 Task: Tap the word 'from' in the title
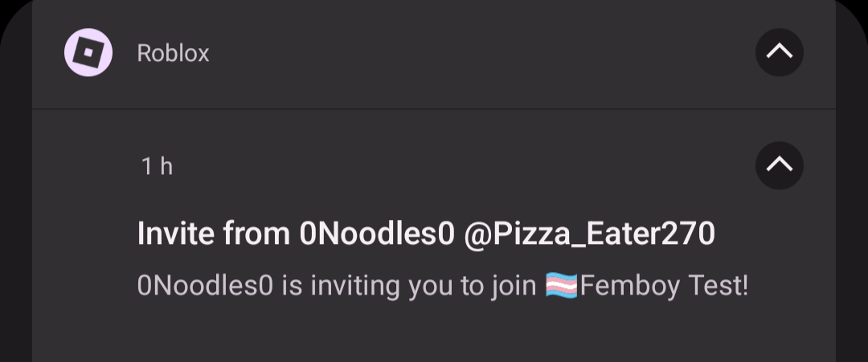click(x=256, y=234)
